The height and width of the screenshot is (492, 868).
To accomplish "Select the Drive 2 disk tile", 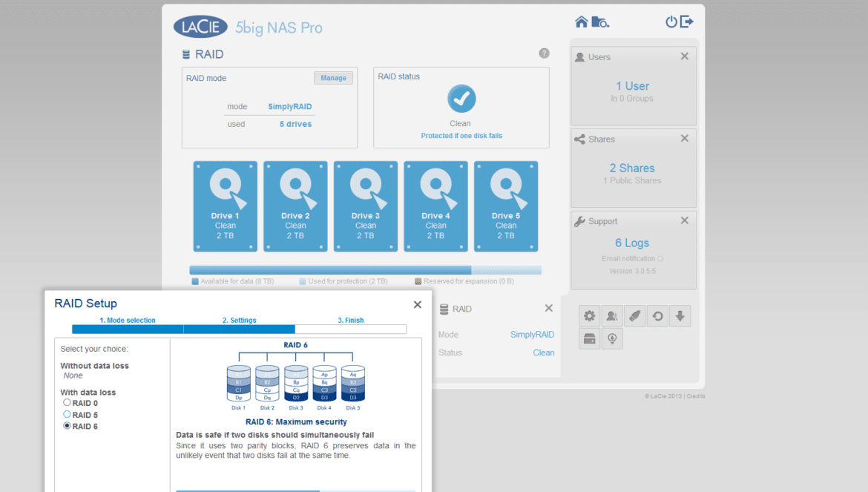I will 295,206.
